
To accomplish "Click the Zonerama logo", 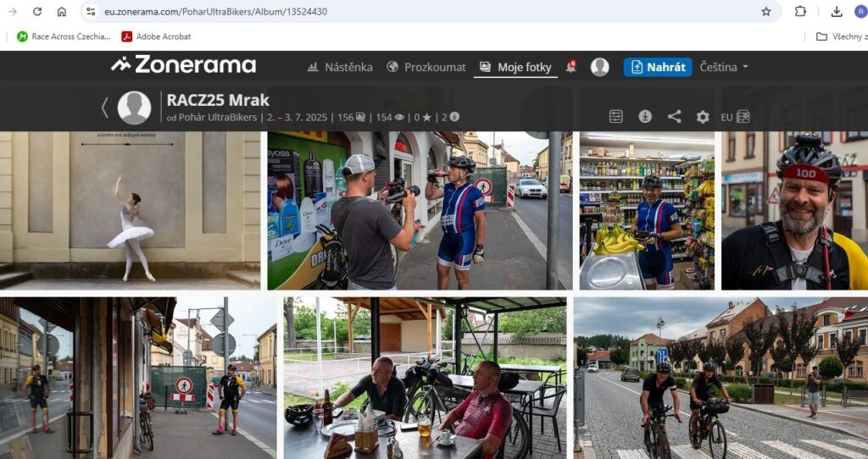I will pos(183,65).
